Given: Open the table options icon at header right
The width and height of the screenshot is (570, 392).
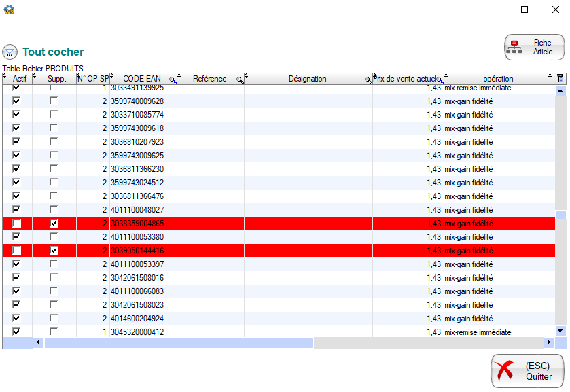Looking at the screenshot, I should point(560,79).
